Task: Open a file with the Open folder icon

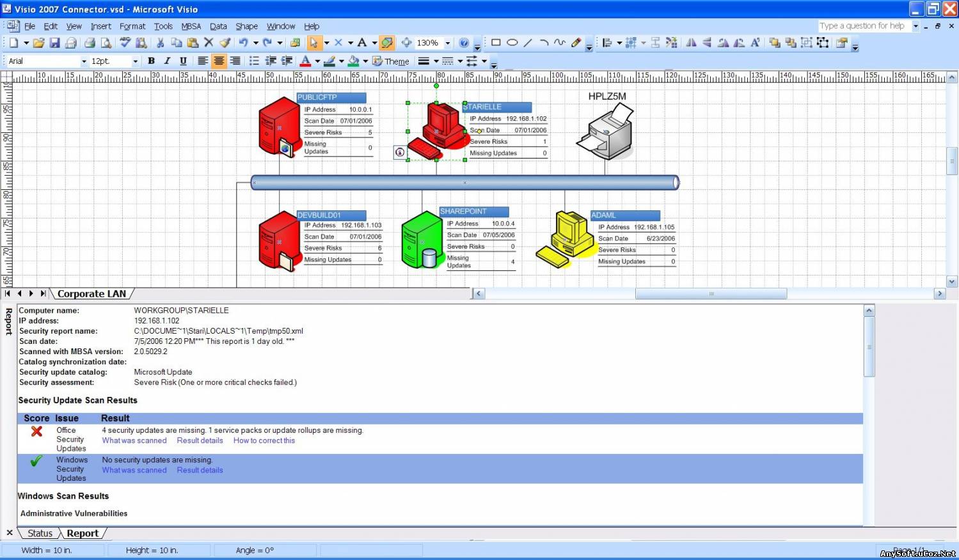Action: (x=38, y=43)
